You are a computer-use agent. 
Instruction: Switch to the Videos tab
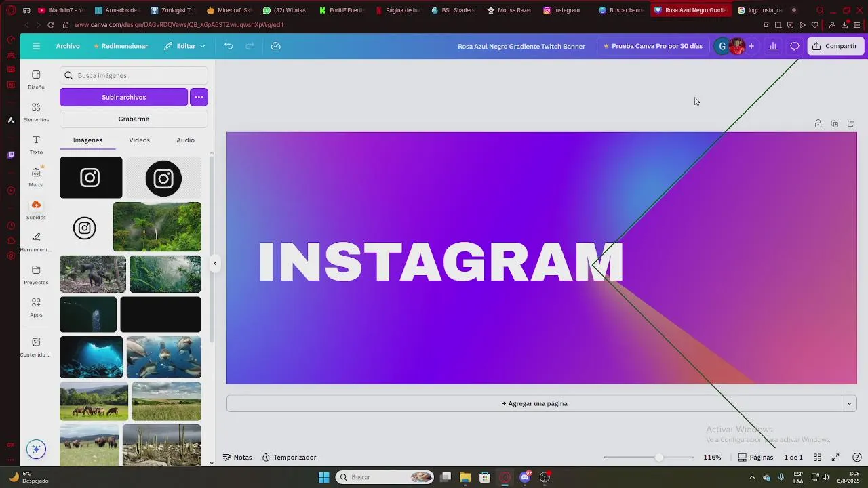(139, 140)
